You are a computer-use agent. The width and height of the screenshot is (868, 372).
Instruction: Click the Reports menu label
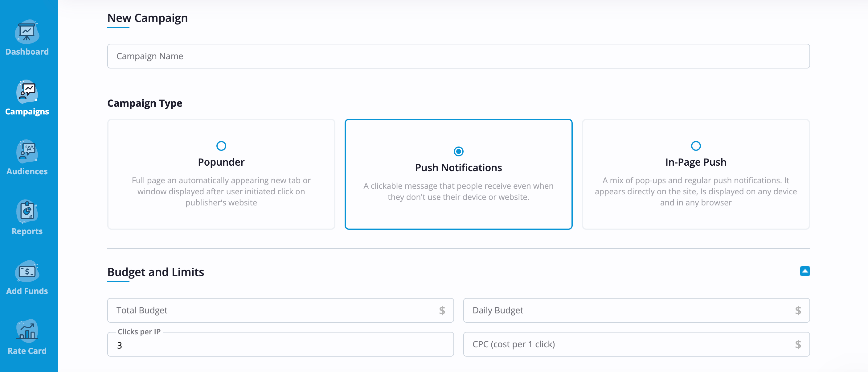[x=27, y=231]
